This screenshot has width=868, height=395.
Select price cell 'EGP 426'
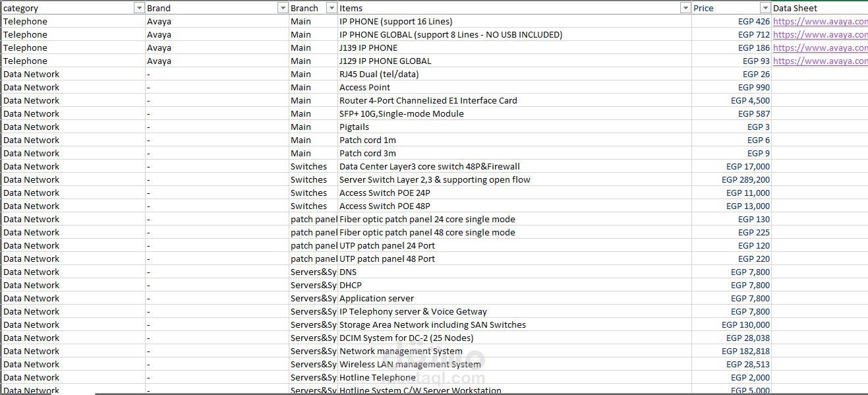click(x=732, y=21)
